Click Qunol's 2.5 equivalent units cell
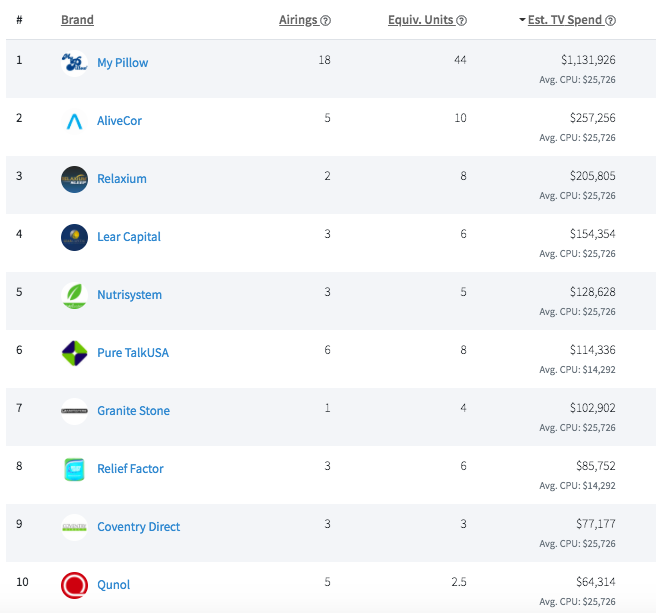This screenshot has width=656, height=613. (x=459, y=582)
